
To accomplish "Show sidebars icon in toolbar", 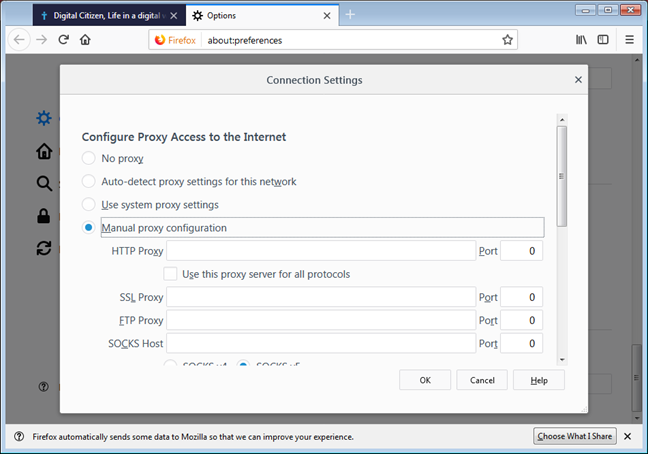I will coord(603,40).
